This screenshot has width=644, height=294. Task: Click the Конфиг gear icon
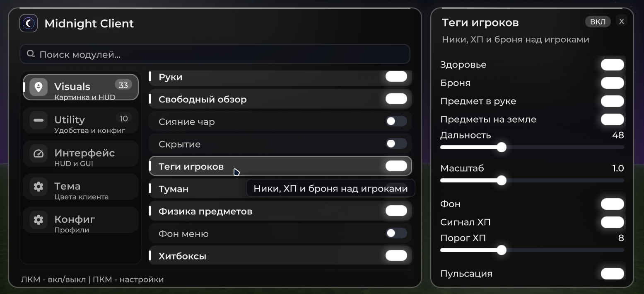click(x=39, y=220)
